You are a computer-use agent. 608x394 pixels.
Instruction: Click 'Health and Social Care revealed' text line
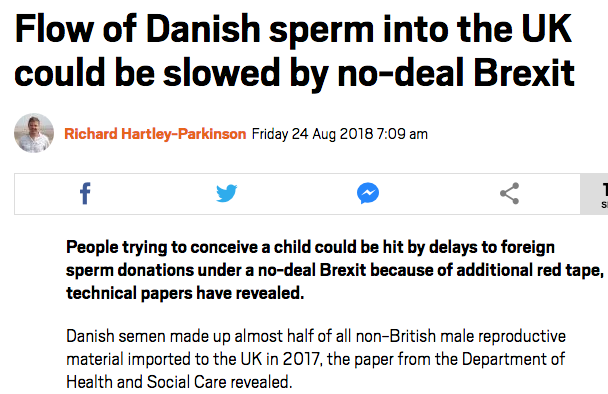coord(179,382)
